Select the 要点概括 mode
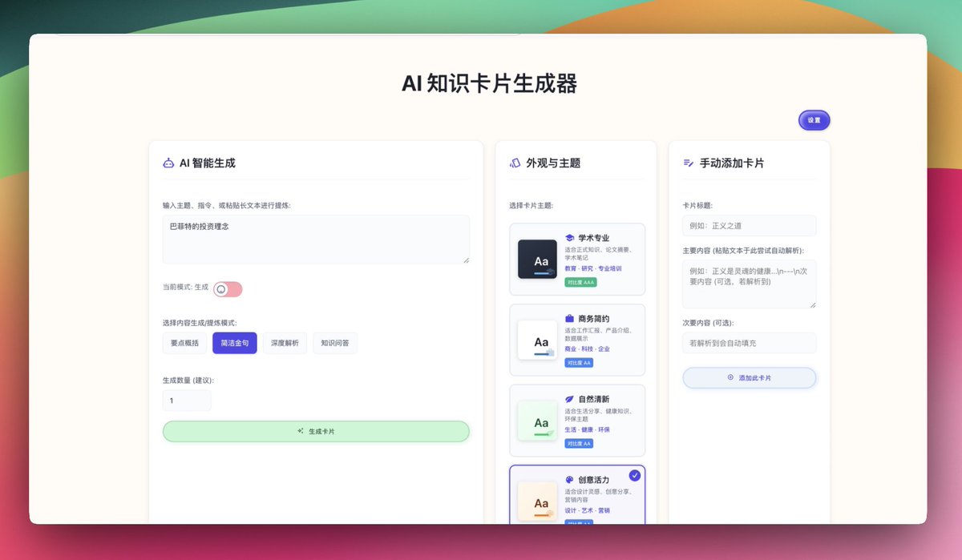The height and width of the screenshot is (560, 962). pyautogui.click(x=184, y=343)
